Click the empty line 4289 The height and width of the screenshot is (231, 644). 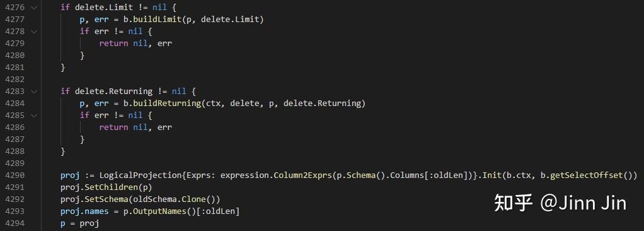coord(328,163)
